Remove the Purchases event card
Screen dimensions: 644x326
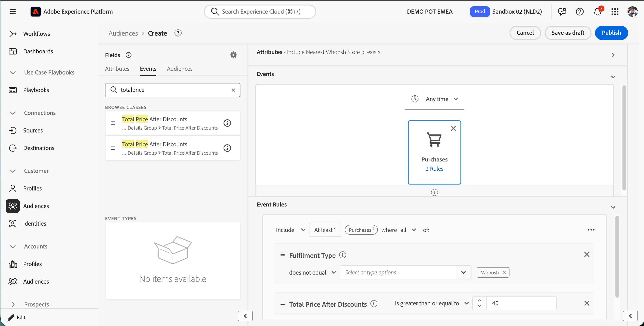(x=453, y=128)
